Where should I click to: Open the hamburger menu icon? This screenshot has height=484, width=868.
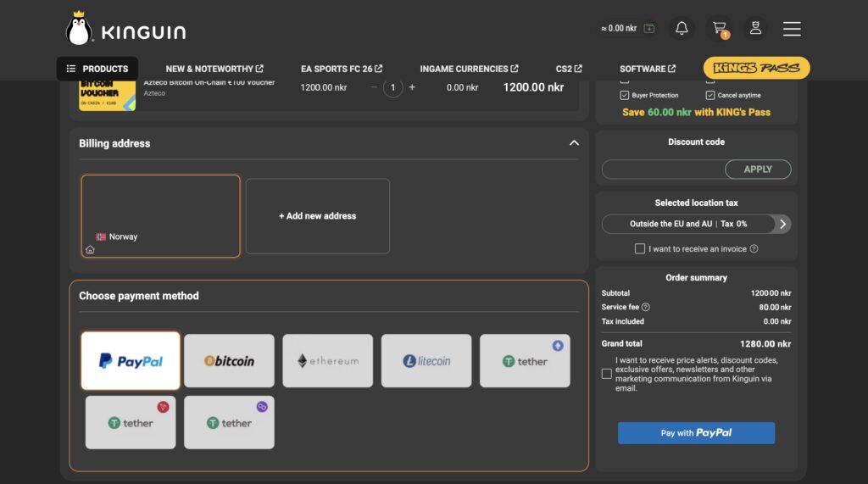click(792, 29)
